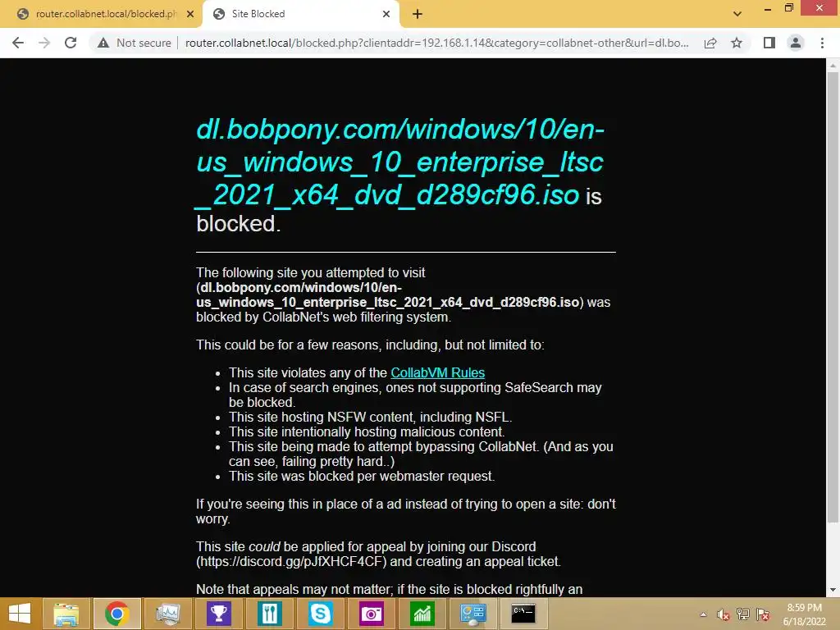
Task: Open File Explorer from taskbar
Action: pyautogui.click(x=66, y=614)
